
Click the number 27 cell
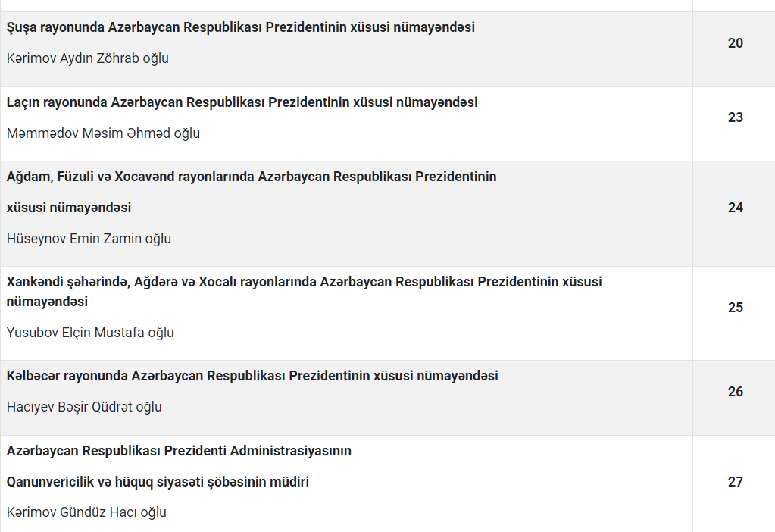[735, 482]
